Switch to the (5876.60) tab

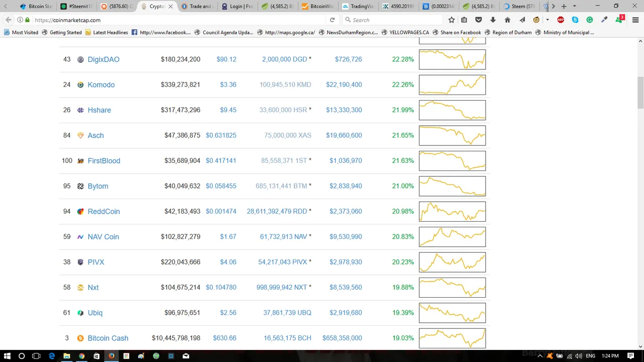pos(118,7)
